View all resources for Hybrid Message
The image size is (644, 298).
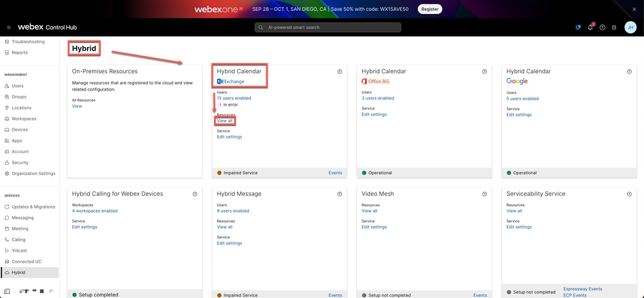tap(225, 227)
